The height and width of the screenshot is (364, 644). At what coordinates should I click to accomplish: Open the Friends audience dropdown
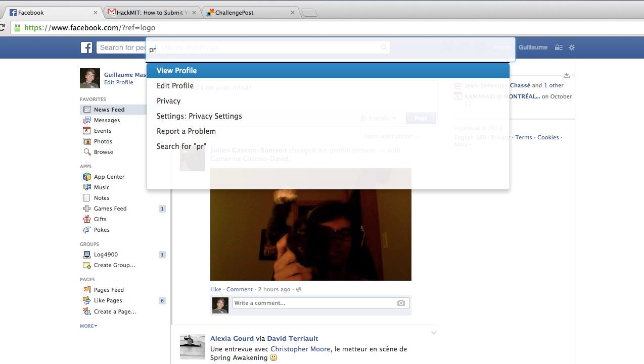point(379,118)
